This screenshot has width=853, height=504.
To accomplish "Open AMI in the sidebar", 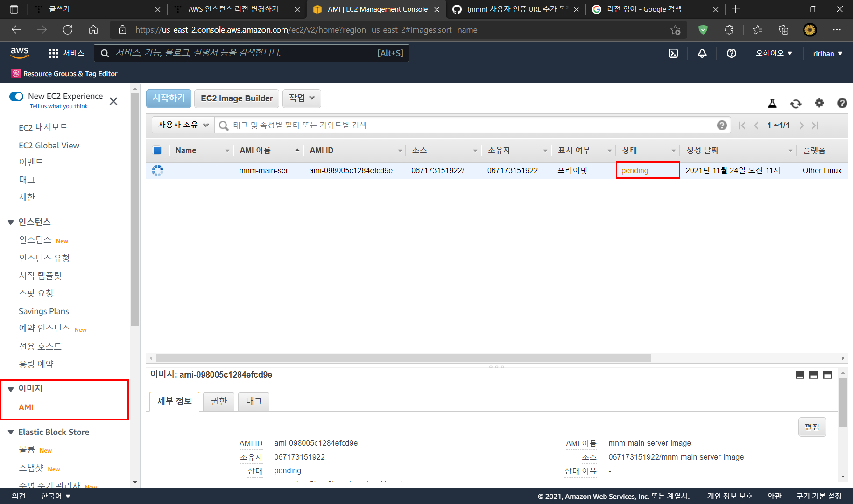I will point(26,407).
